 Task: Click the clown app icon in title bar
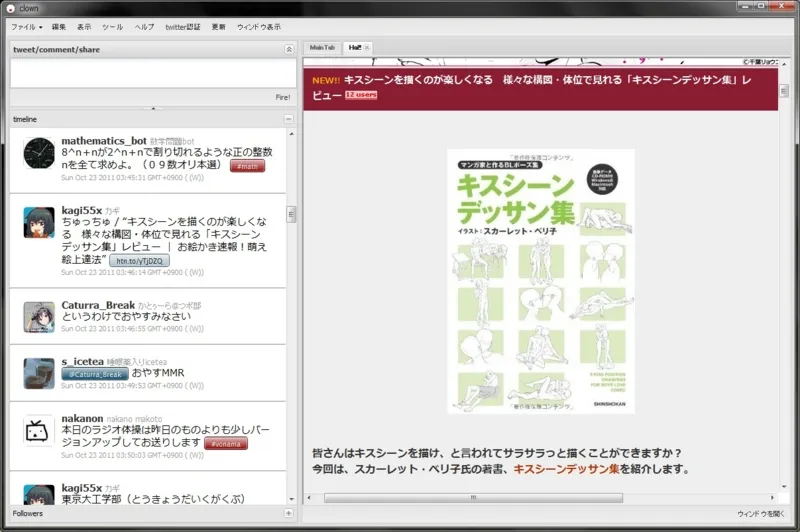pos(11,8)
